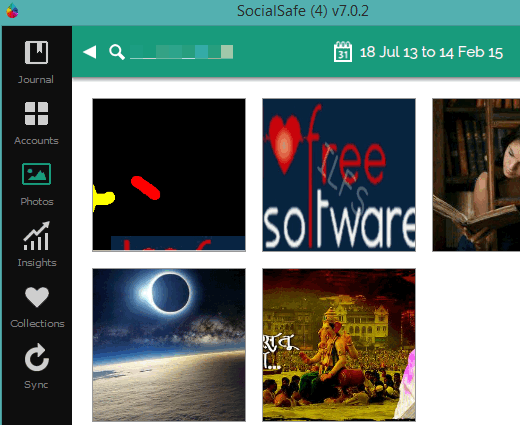
Task: Click into the search input field
Action: [181, 52]
